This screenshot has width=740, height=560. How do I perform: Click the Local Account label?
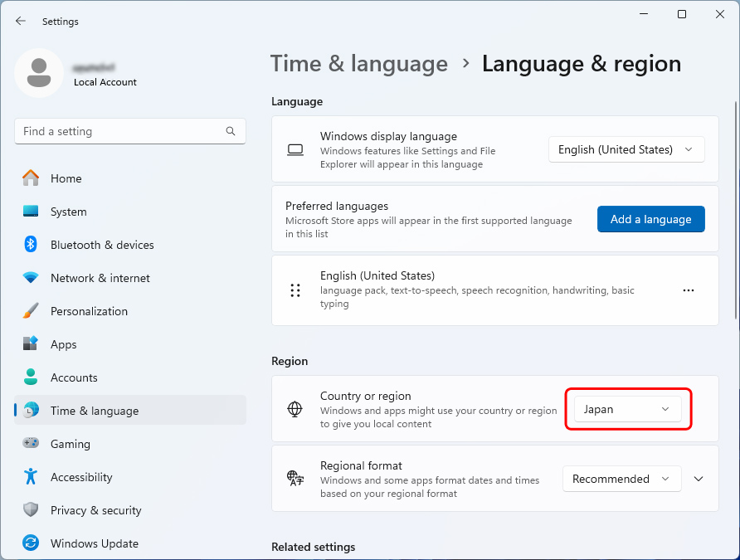click(x=105, y=82)
